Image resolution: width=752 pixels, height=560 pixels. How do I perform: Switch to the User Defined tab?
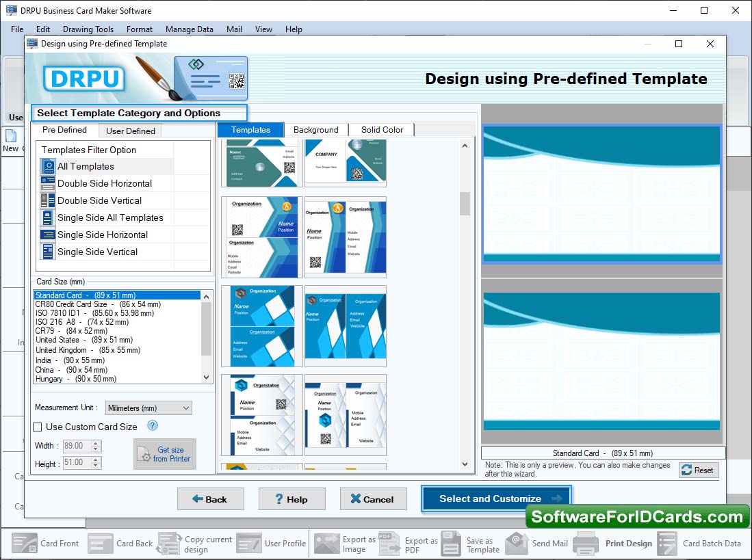click(x=131, y=131)
